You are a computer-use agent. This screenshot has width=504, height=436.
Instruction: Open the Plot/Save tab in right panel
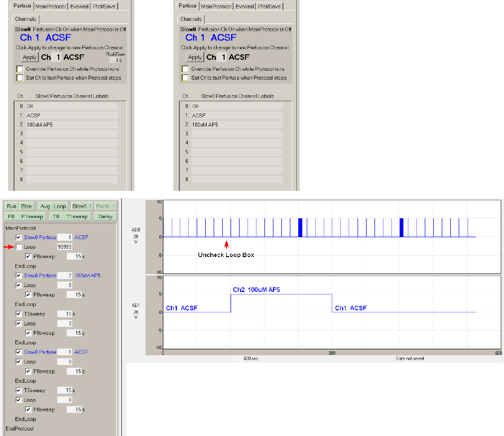coord(269,6)
